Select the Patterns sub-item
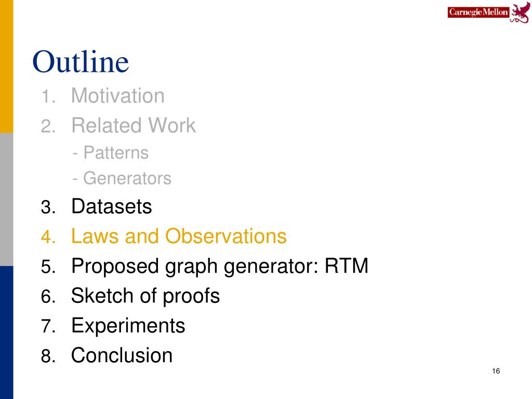The width and height of the screenshot is (532, 399). (111, 153)
